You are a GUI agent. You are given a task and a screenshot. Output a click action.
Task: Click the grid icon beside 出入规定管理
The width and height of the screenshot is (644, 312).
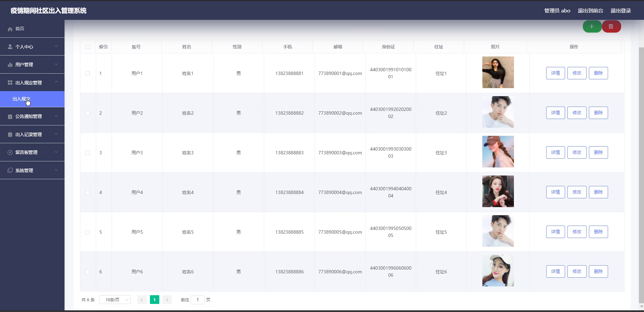[x=10, y=83]
